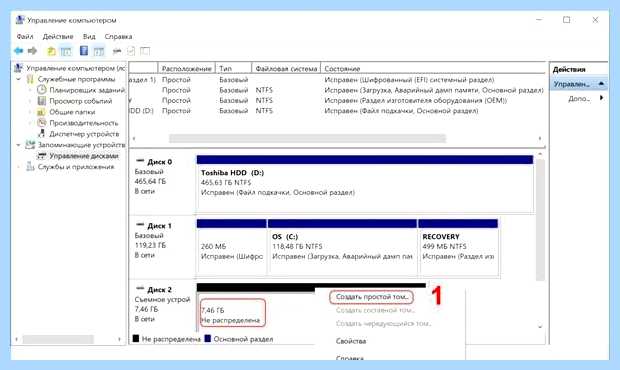Open the Файл menu

point(25,36)
